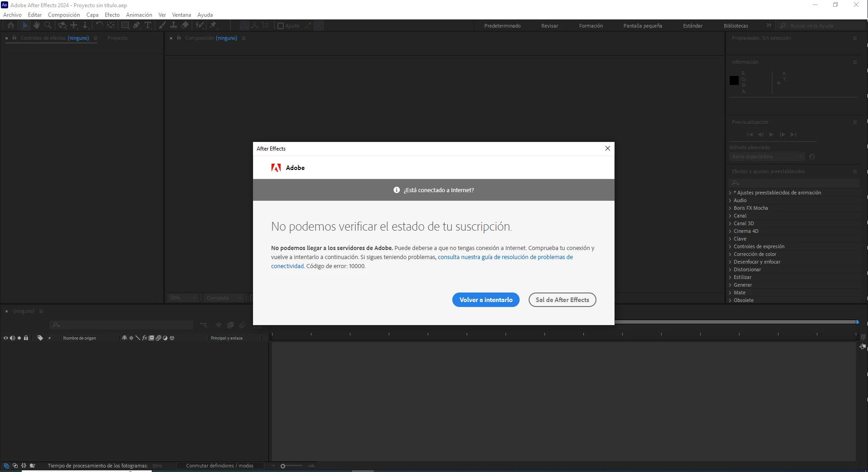The image size is (868, 472).
Task: Select the Clone Stamp tool
Action: tap(174, 25)
